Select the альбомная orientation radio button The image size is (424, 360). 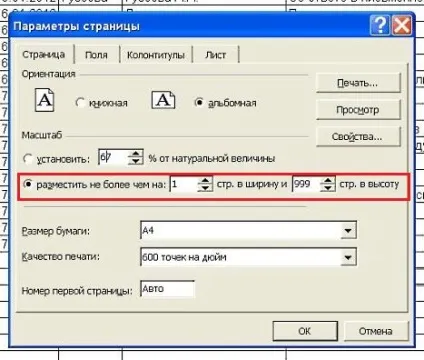point(199,102)
